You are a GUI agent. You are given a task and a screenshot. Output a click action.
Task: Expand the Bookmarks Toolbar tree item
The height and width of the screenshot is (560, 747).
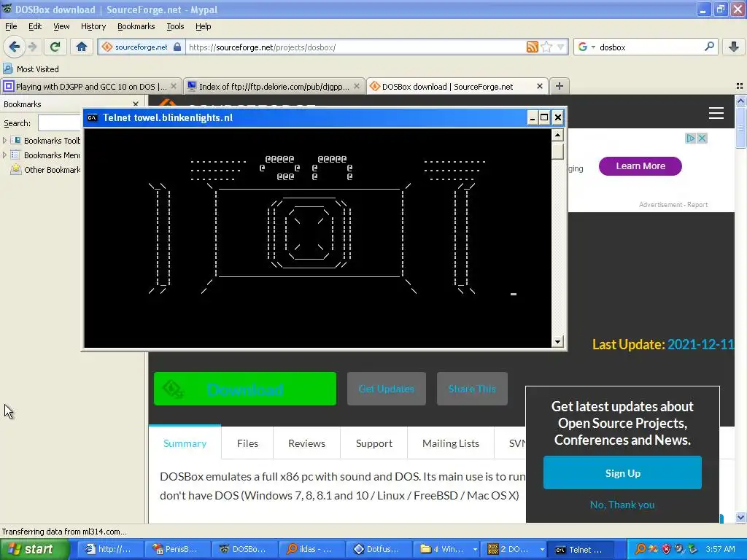pyautogui.click(x=4, y=141)
